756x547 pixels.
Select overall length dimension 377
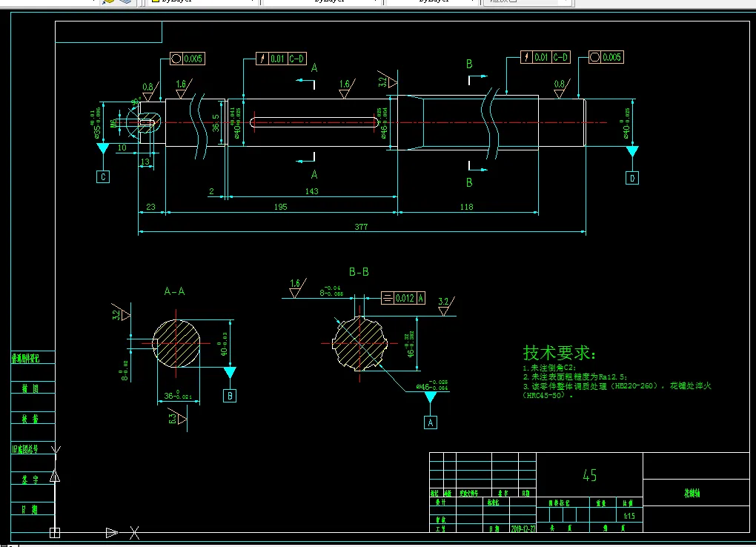click(x=361, y=227)
